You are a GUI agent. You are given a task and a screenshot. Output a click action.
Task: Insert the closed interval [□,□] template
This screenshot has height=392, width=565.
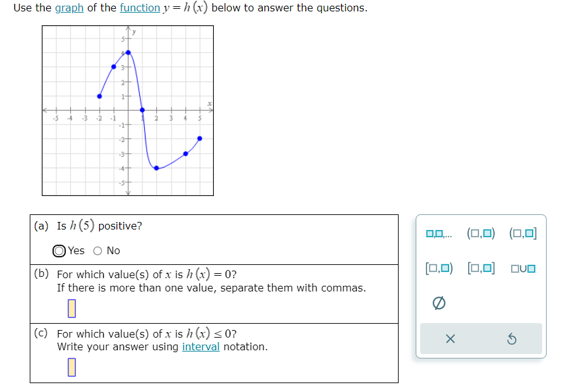coord(482,267)
